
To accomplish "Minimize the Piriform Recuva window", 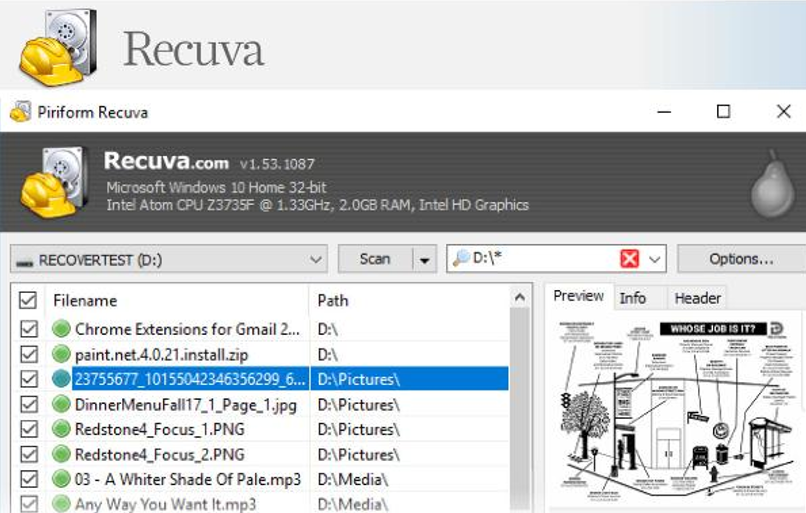I will coord(664,112).
